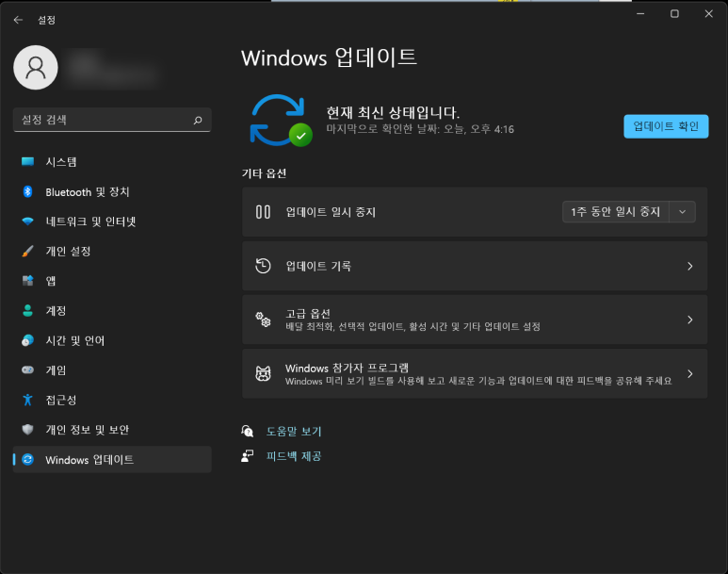
Task: Open 고급 옵션 via its chevron
Action: 690,320
